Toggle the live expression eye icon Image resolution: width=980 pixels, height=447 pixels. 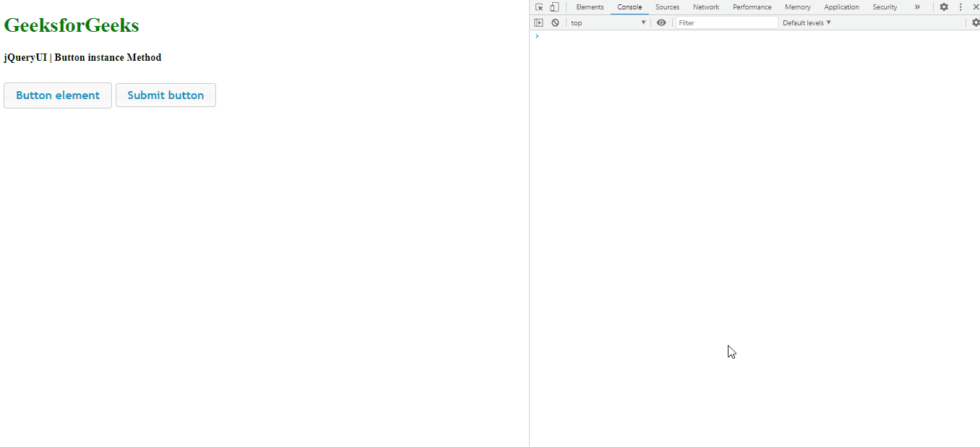(661, 22)
